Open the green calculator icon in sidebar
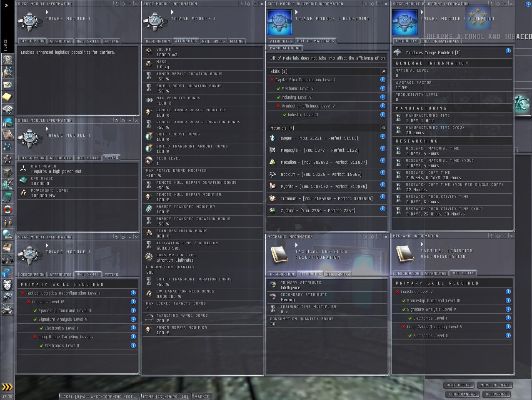The image size is (532, 400). pos(7,197)
